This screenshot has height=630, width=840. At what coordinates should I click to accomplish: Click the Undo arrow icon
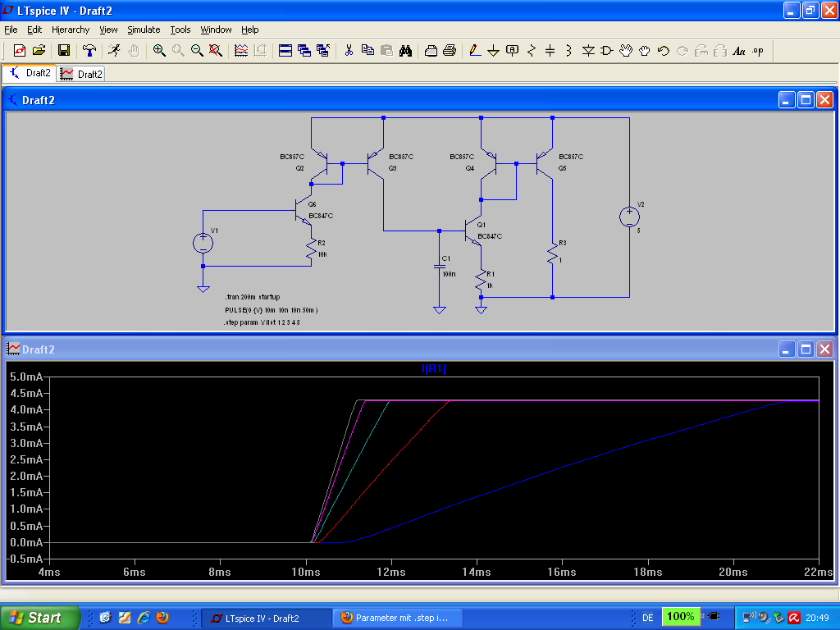[x=663, y=51]
